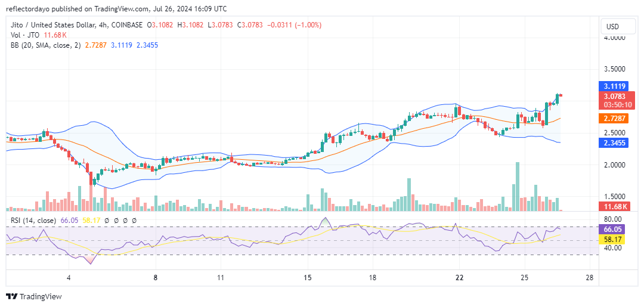Click the orange 2.7287 basis price label
The height and width of the screenshot is (307, 644).
[615, 119]
